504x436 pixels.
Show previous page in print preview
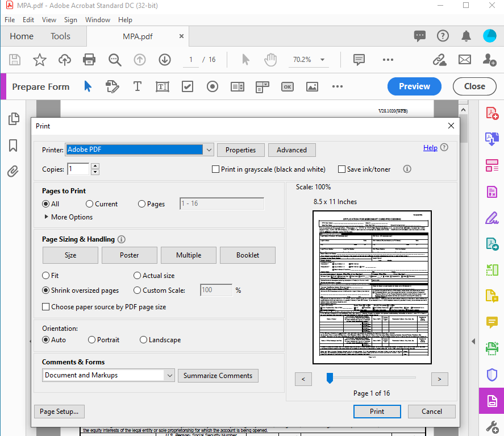click(303, 379)
